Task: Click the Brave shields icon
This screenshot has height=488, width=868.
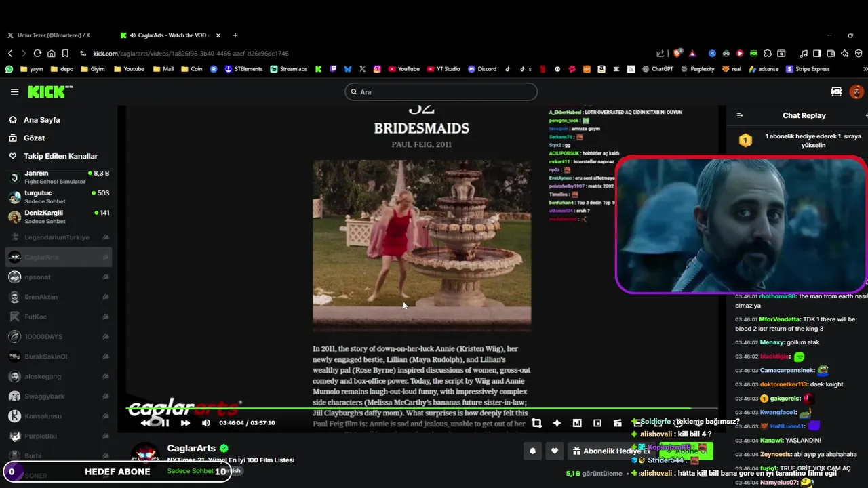Action: (677, 53)
